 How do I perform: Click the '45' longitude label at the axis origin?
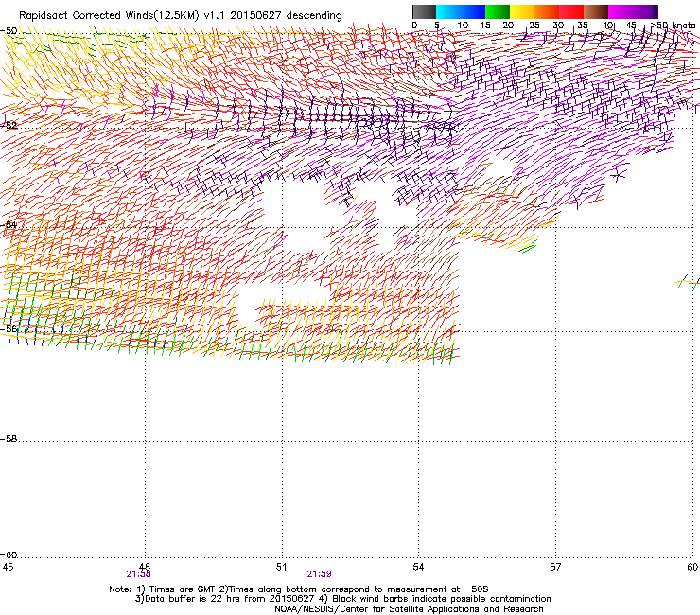pyautogui.click(x=8, y=567)
